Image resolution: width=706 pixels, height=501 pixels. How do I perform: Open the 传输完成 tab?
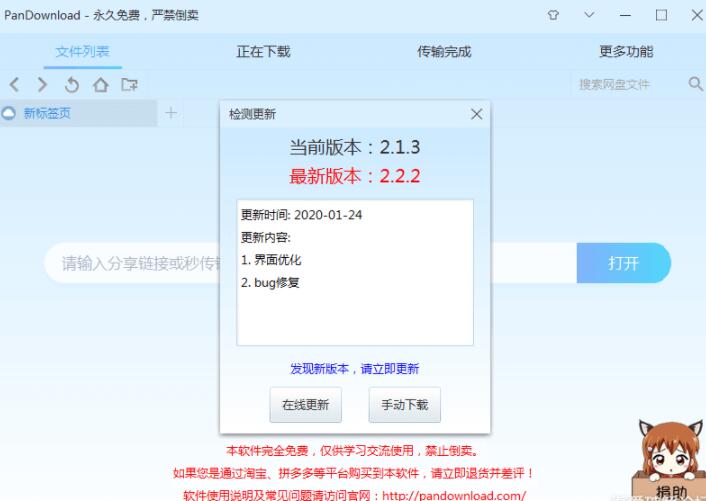444,52
